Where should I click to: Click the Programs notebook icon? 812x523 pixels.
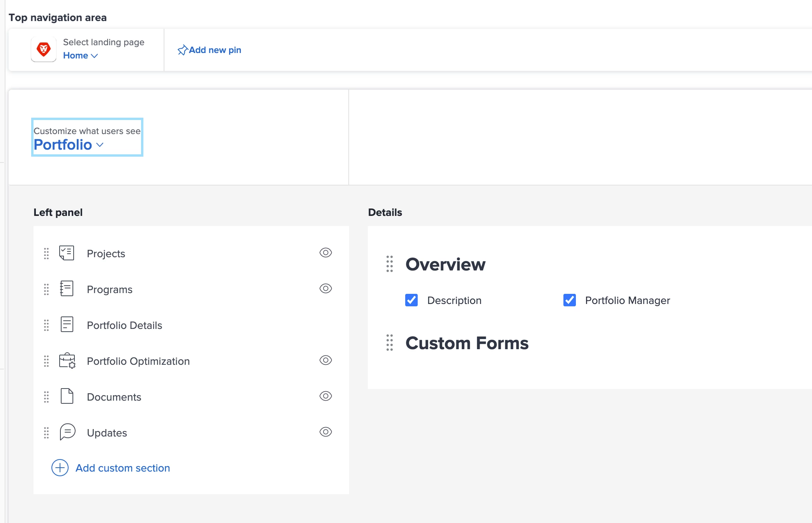point(67,289)
